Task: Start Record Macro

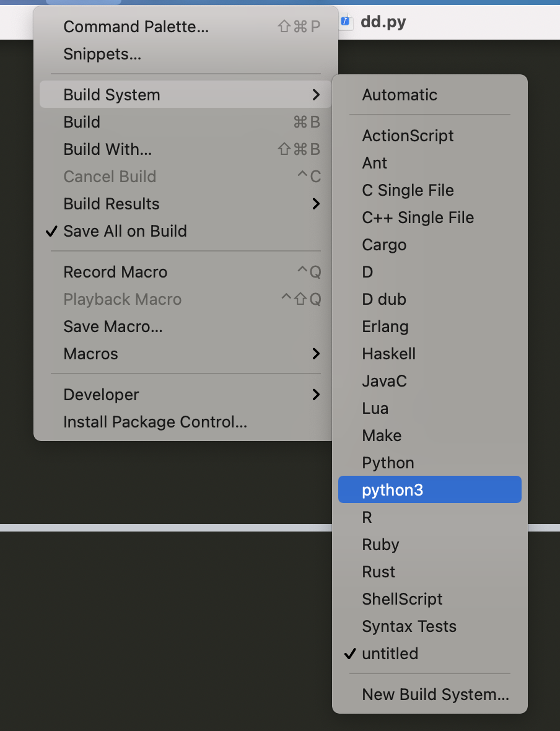Action: coord(186,272)
